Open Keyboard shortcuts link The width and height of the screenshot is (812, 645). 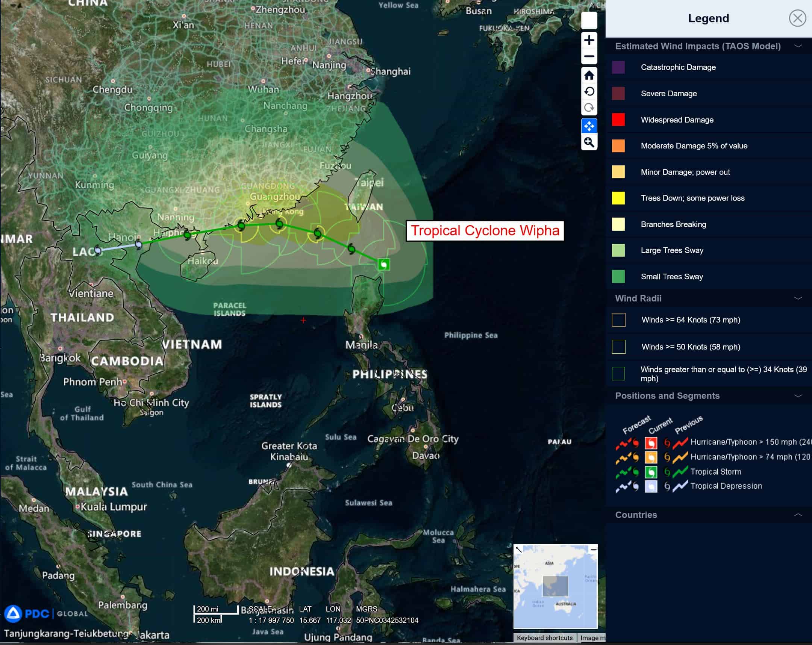point(545,638)
